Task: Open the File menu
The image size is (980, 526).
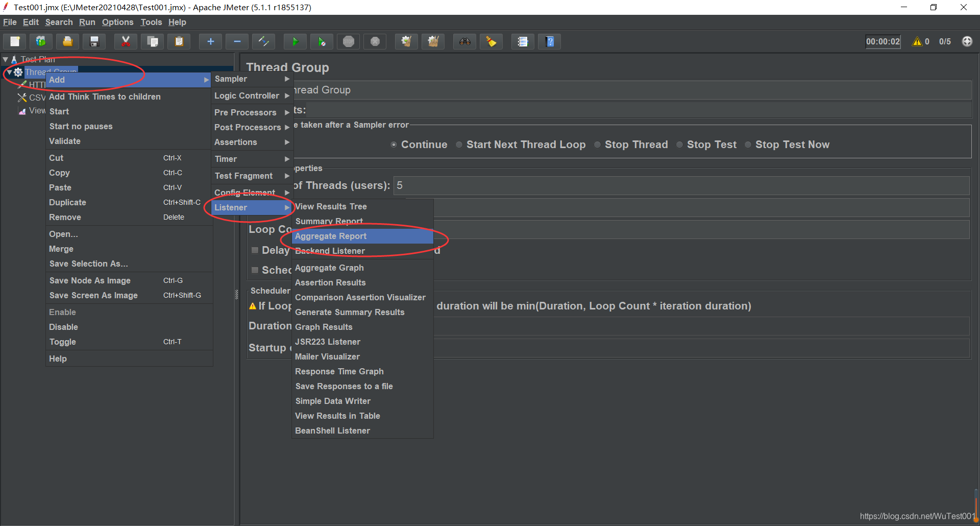Action: [10, 22]
